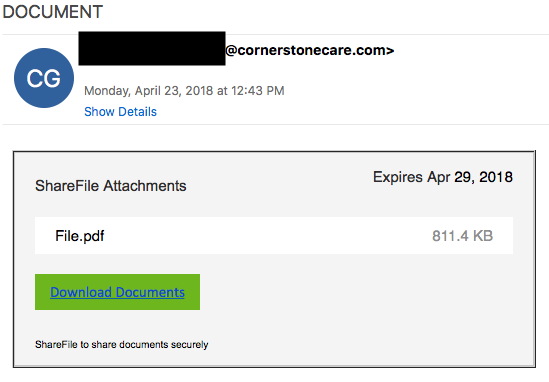Select the File.pdf attachment name
The image size is (549, 382).
[80, 236]
